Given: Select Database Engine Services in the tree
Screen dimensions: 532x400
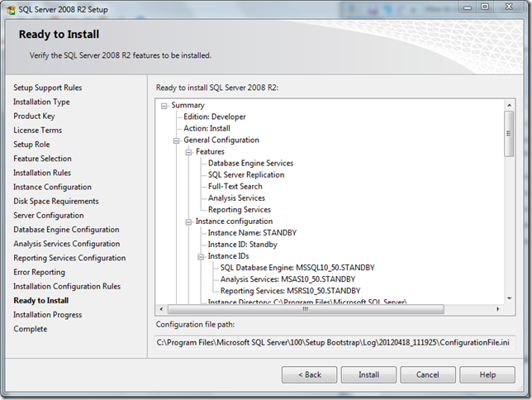Looking at the screenshot, I should click(250, 164).
